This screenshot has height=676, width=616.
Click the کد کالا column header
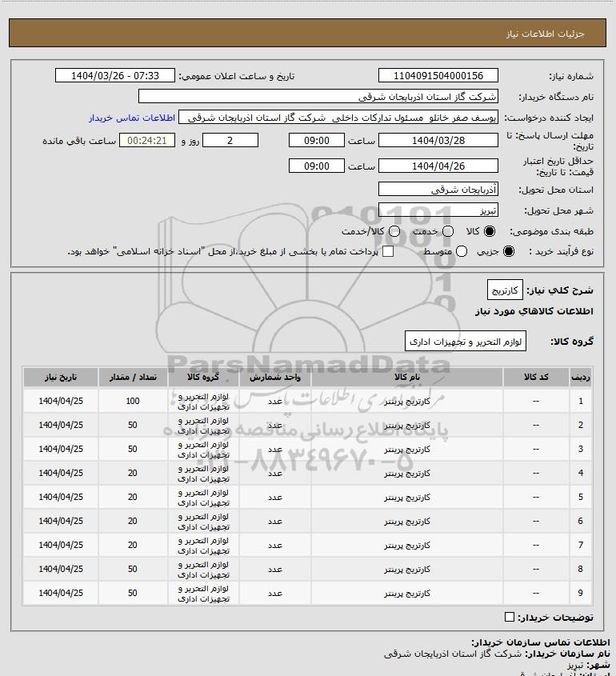tap(536, 378)
